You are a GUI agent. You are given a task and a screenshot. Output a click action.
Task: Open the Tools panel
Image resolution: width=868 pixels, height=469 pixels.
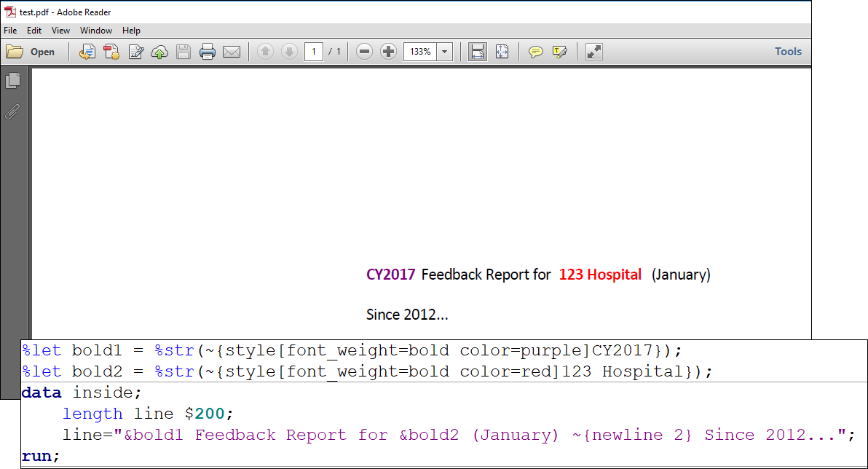tap(788, 52)
